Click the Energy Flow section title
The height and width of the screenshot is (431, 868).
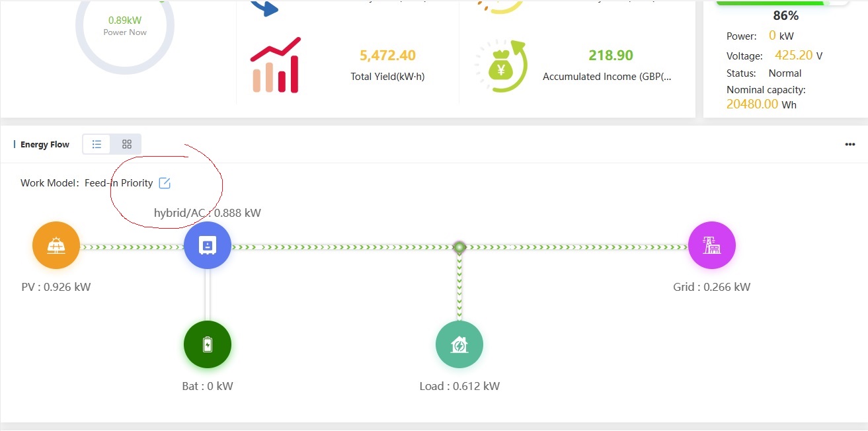pos(45,145)
